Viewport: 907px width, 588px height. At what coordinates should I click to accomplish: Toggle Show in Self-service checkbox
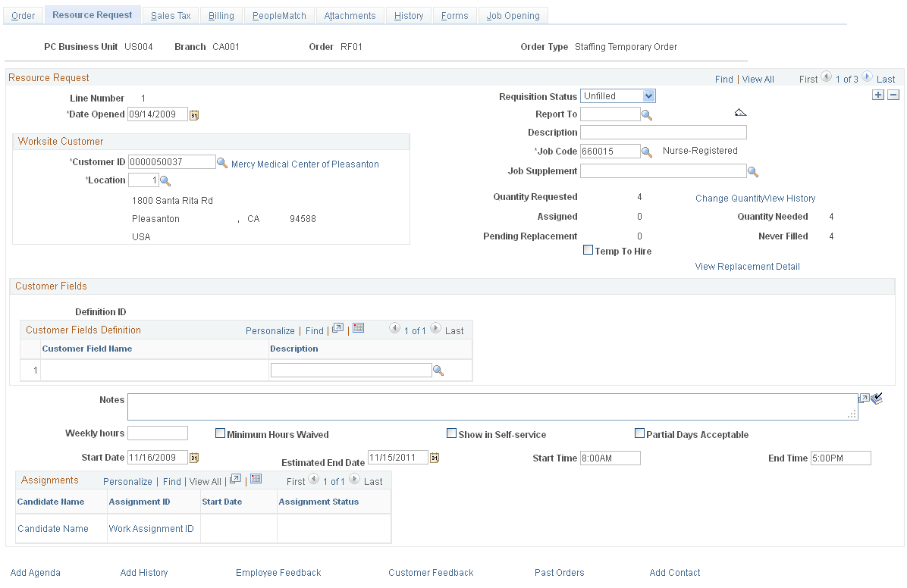pyautogui.click(x=452, y=433)
